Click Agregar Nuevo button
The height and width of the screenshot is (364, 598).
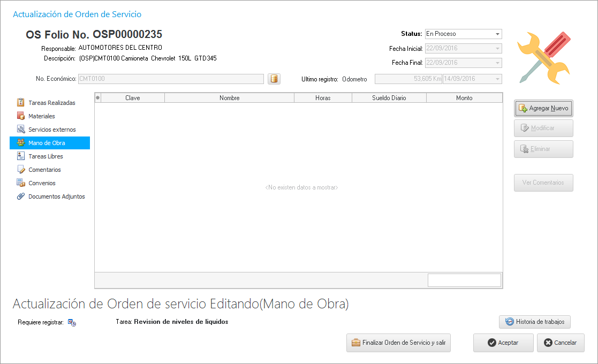(543, 108)
